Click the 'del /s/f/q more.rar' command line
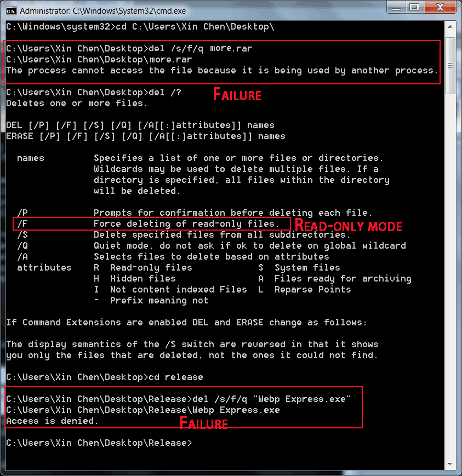The height and width of the screenshot is (476, 462). pyautogui.click(x=129, y=49)
